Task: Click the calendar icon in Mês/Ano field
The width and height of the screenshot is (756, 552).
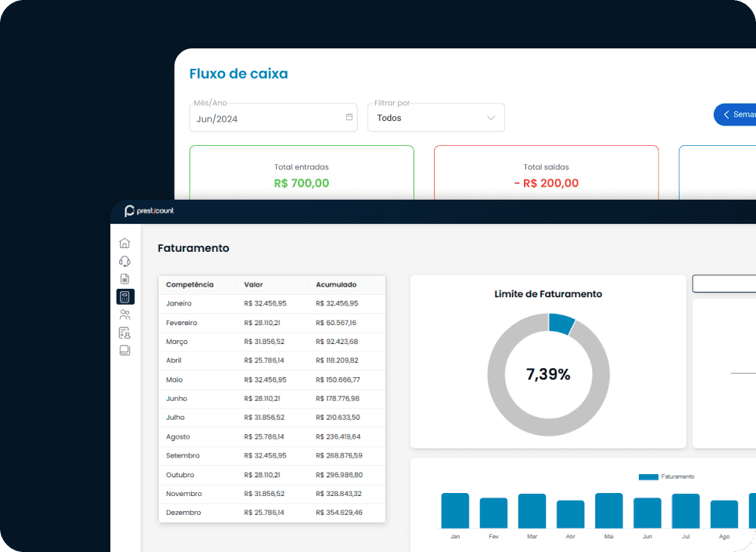Action: 349,117
